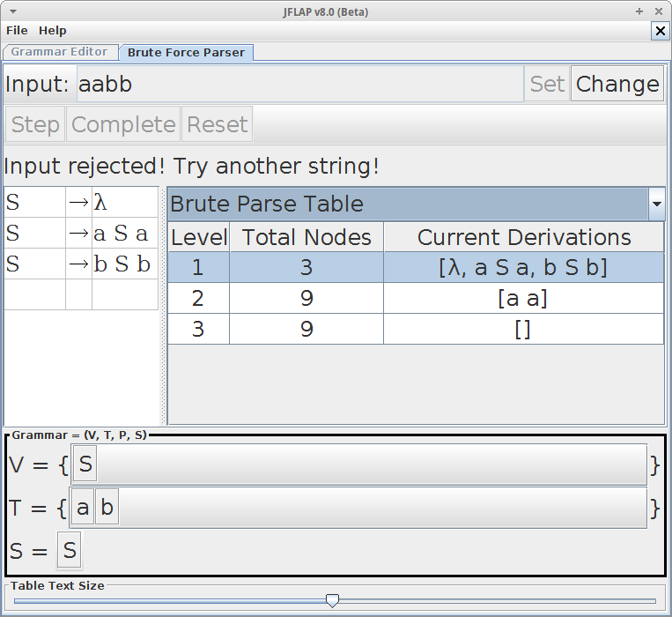Click the Step button
Screen dimensions: 672x617
pos(35,124)
